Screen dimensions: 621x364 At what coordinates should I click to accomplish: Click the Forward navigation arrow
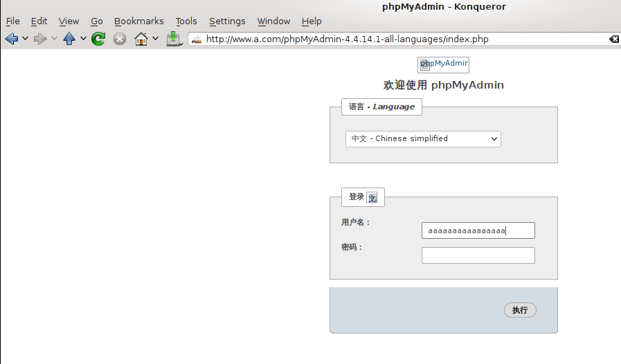[40, 39]
